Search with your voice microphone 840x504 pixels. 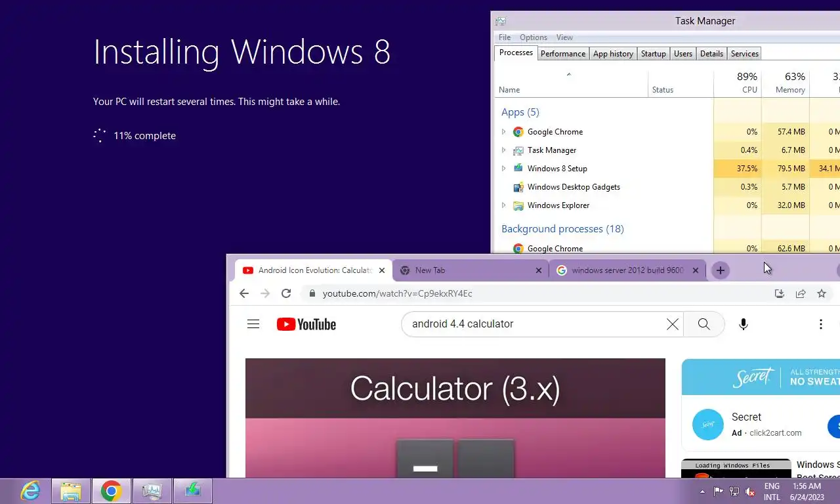pyautogui.click(x=744, y=324)
